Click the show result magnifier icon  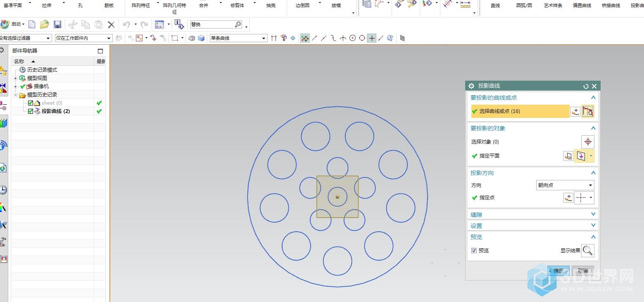[x=587, y=250]
